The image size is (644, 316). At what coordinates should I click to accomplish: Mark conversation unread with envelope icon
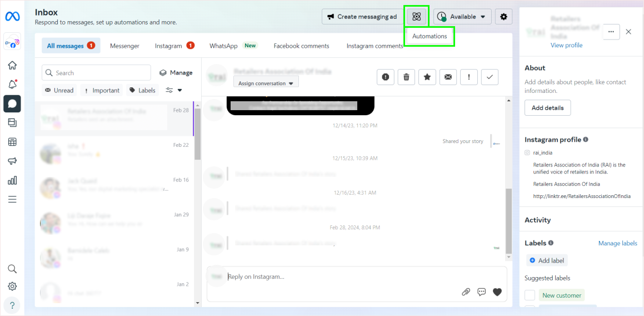448,77
